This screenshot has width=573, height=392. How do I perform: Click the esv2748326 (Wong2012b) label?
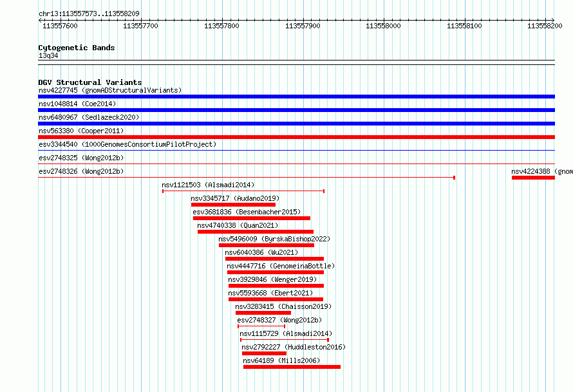point(81,171)
